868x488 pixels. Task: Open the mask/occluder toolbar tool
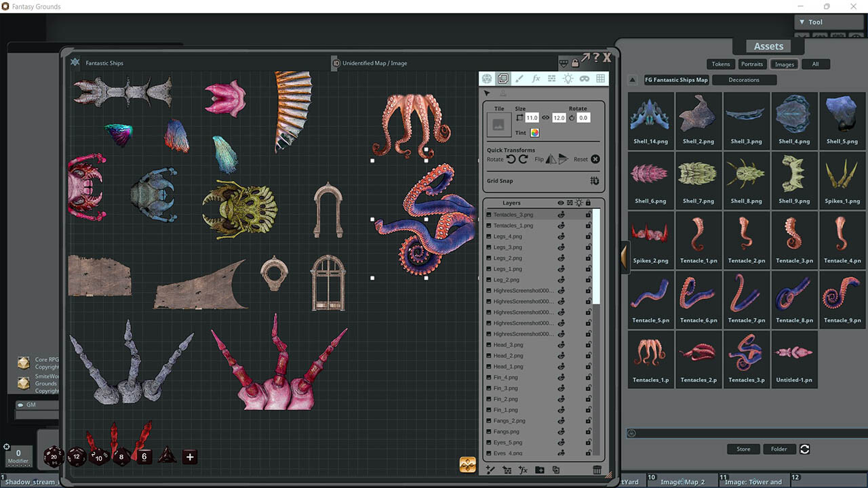[585, 78]
